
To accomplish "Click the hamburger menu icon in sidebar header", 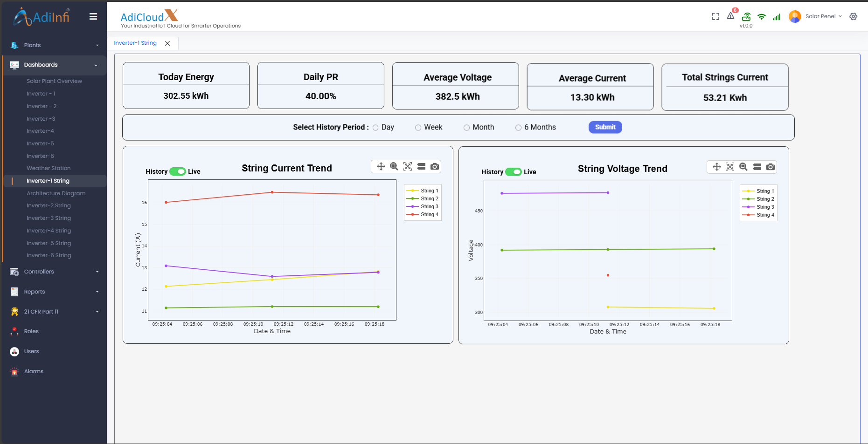I will (93, 17).
